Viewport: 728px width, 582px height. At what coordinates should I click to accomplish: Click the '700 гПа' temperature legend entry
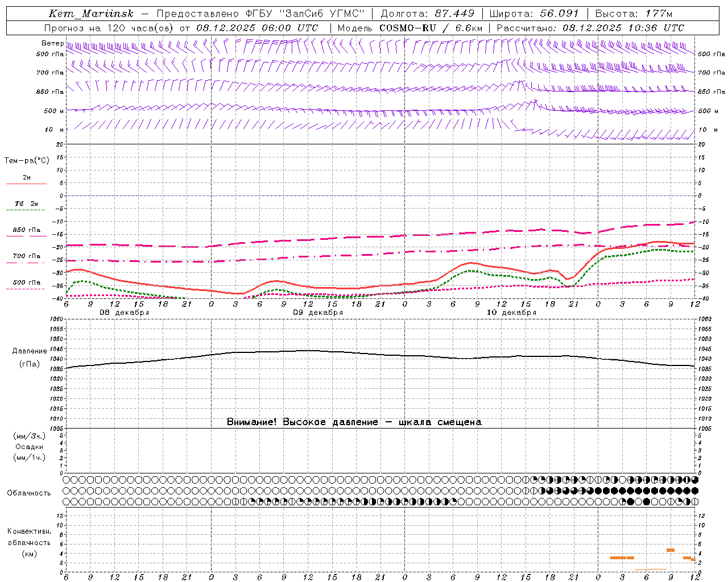coord(27,256)
